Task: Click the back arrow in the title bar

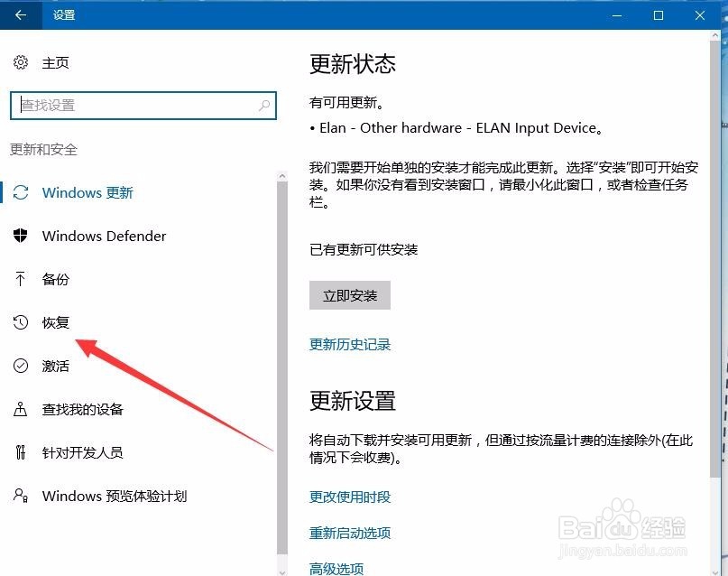Action: (x=20, y=15)
